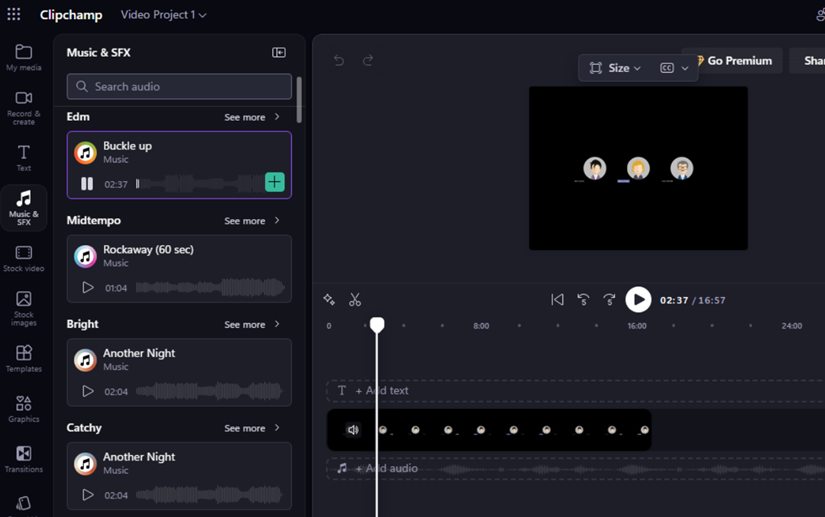Screen dimensions: 825x517
Task: Split clip with scissors icon
Action: point(355,300)
